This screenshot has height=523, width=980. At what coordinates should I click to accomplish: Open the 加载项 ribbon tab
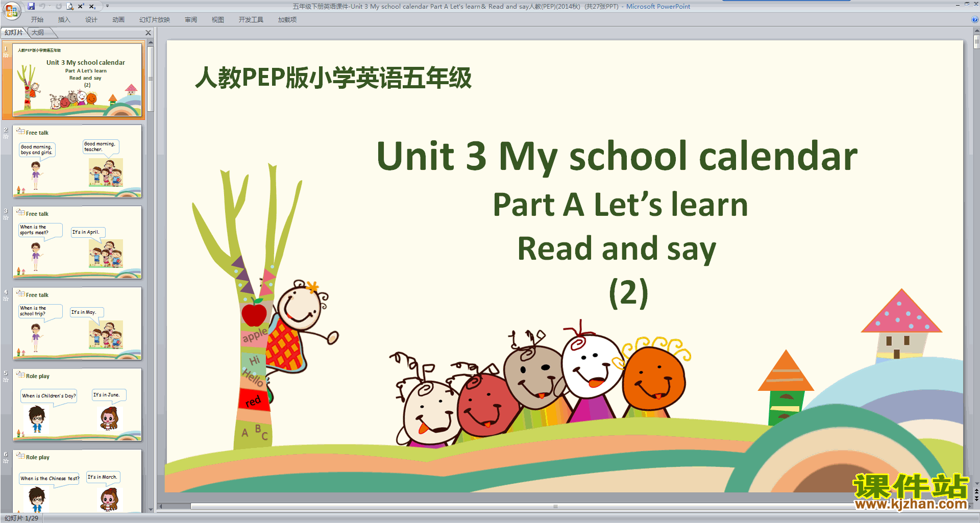(287, 20)
